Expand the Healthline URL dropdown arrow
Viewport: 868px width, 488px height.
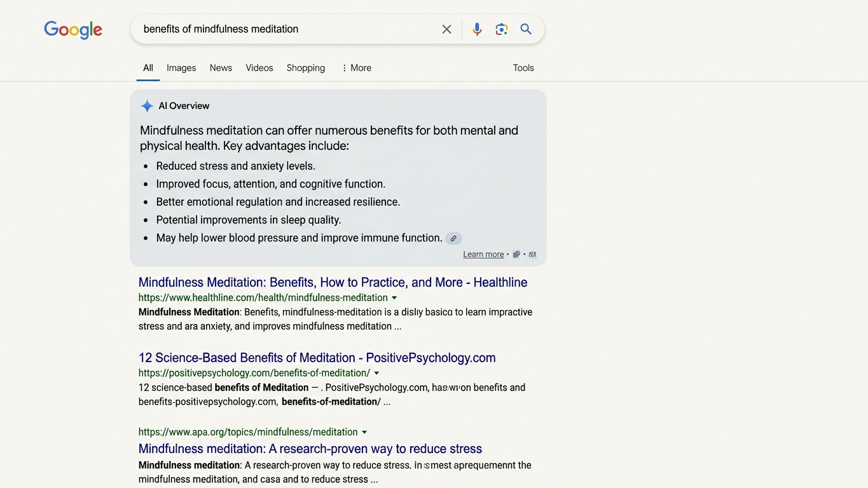[394, 298]
